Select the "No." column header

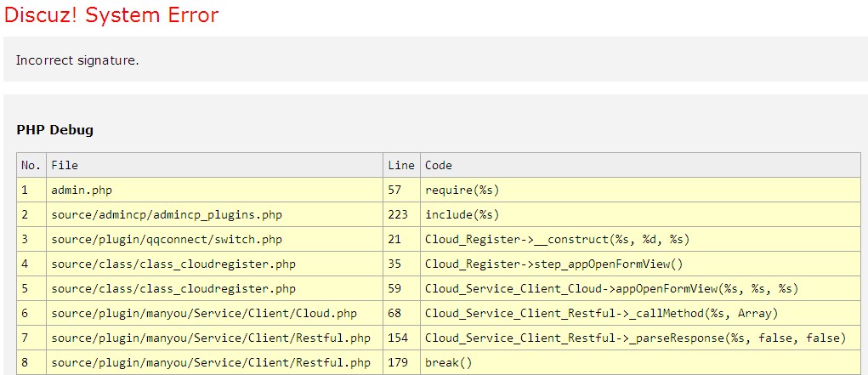[31, 165]
